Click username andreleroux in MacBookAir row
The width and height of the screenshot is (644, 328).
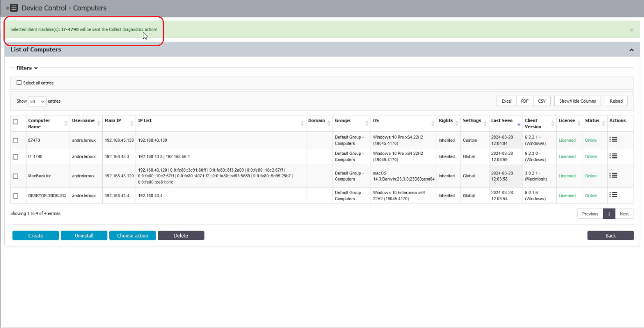[x=83, y=176]
